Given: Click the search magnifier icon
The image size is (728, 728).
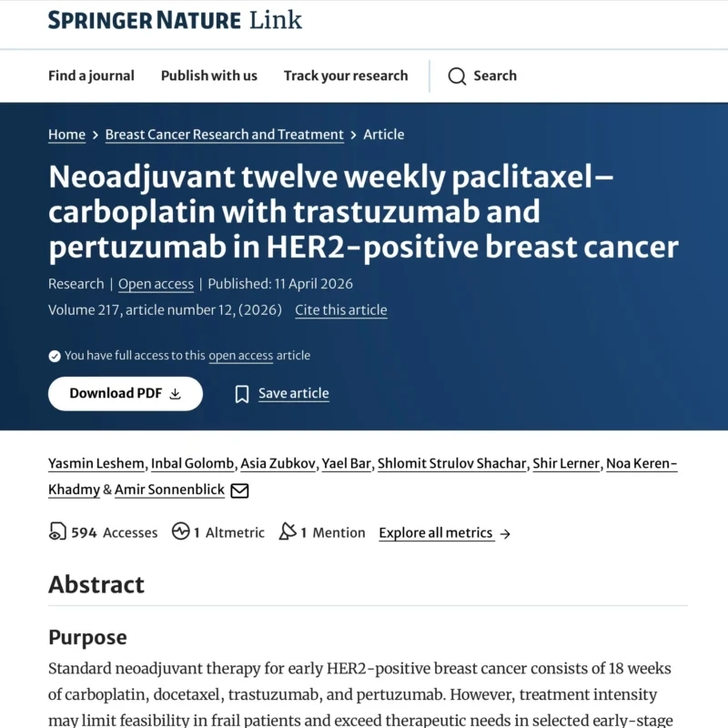Looking at the screenshot, I should (457, 76).
